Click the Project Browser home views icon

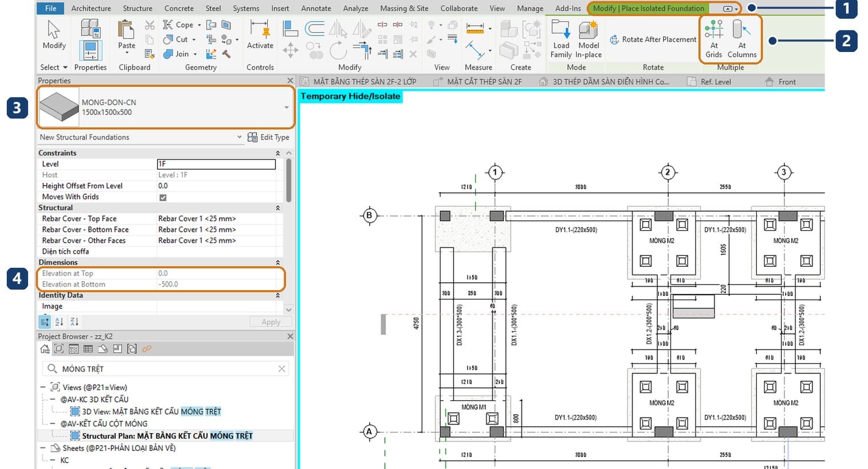click(45, 349)
